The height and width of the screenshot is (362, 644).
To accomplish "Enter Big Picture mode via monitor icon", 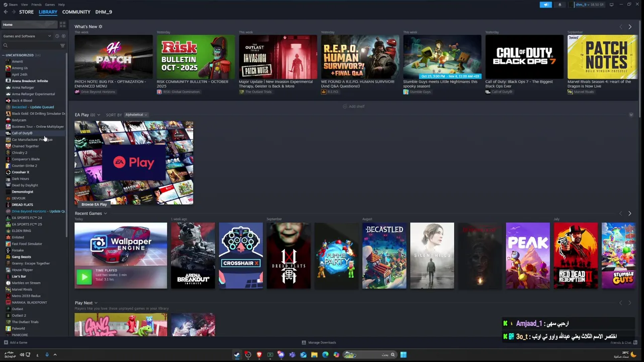I will coord(611,5).
